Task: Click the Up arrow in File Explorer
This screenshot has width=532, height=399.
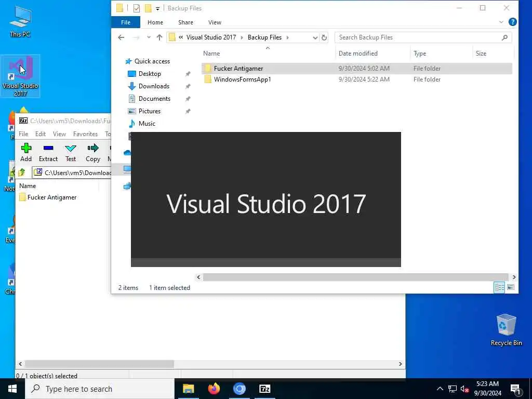Action: tap(159, 37)
